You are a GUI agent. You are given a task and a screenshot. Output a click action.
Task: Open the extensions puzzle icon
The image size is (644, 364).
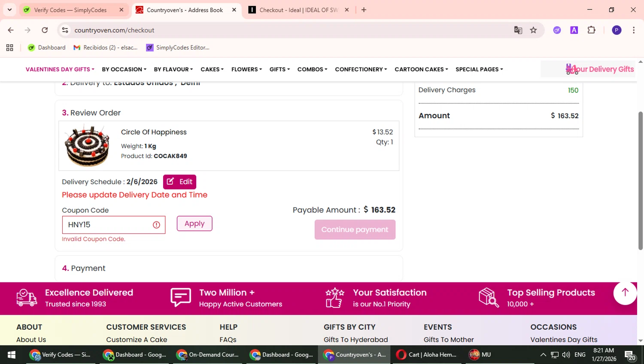592,30
